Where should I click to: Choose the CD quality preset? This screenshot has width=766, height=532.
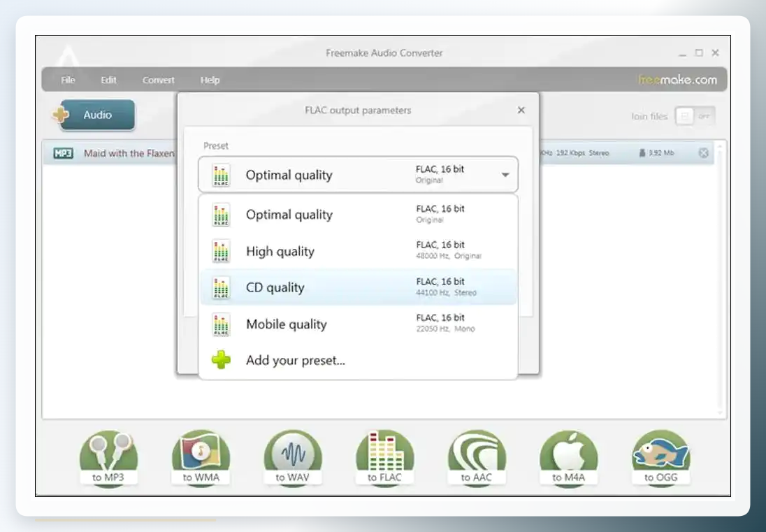358,287
